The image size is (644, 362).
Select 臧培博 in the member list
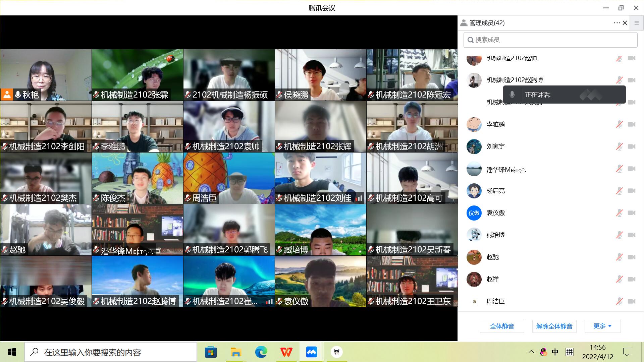coord(495,235)
